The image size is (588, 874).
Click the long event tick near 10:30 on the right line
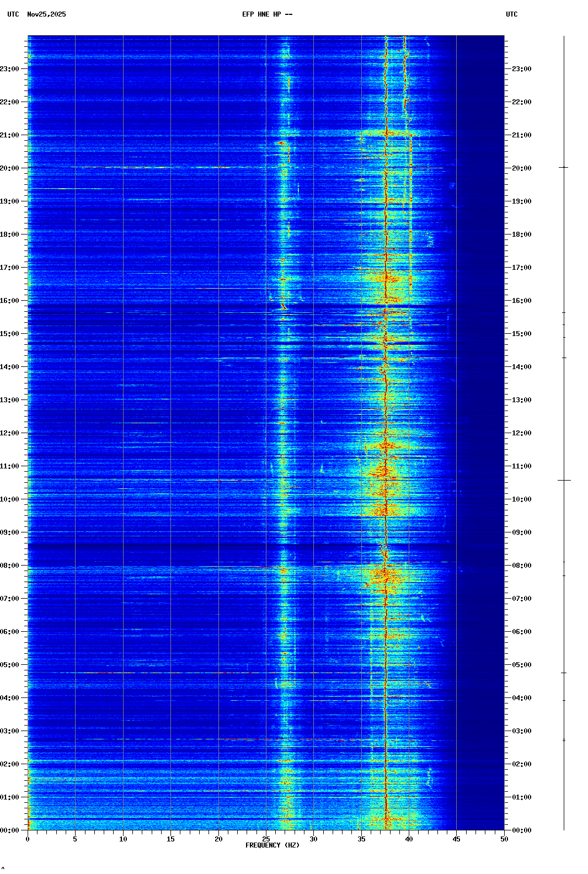[564, 481]
